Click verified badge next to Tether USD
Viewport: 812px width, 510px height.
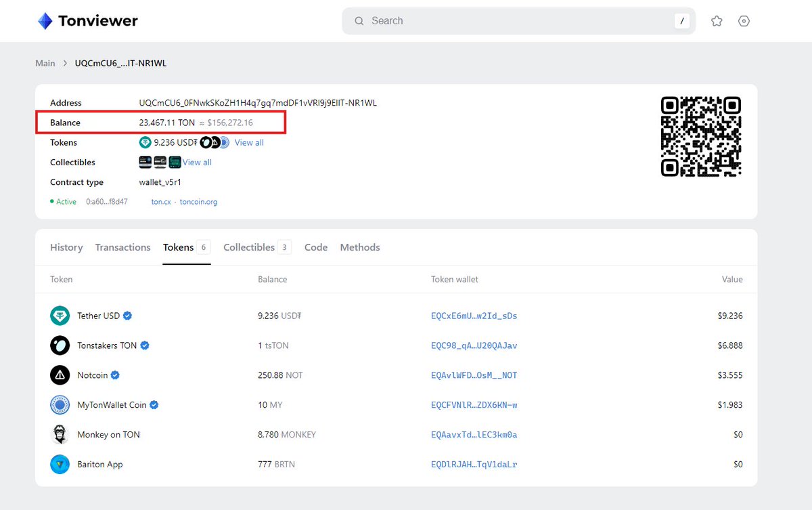pyautogui.click(x=128, y=316)
